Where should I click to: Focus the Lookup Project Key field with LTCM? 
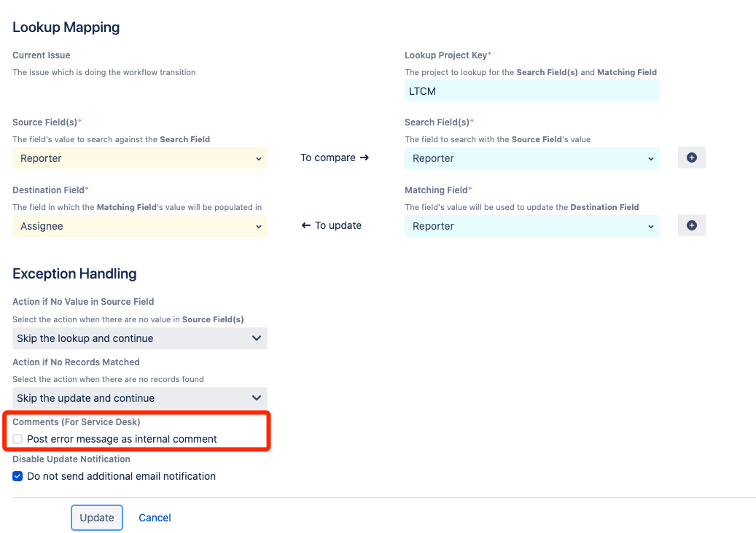[531, 91]
